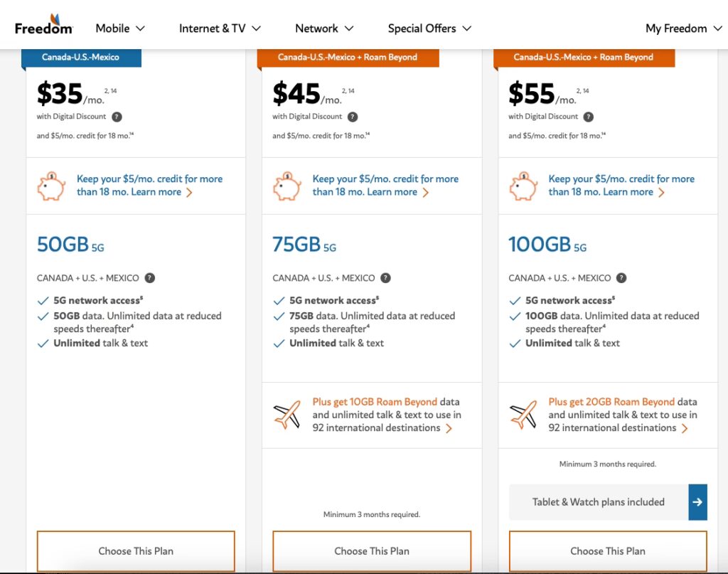Click help icon beside $35 Digital Discount
728x574 pixels.
click(117, 117)
